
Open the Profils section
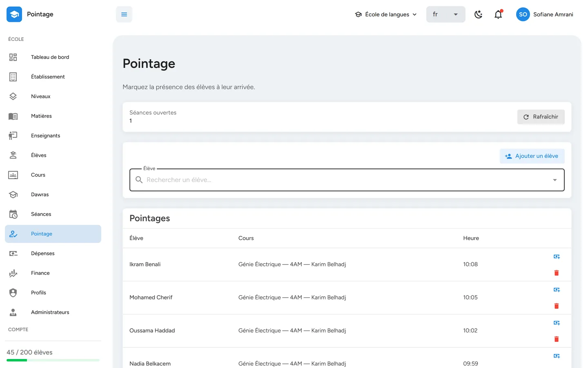tap(53, 293)
